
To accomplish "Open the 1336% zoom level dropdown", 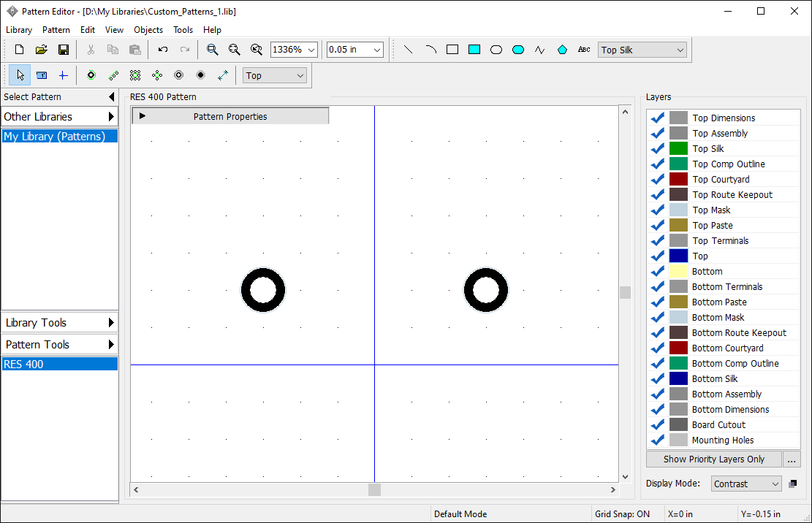I will [x=311, y=50].
